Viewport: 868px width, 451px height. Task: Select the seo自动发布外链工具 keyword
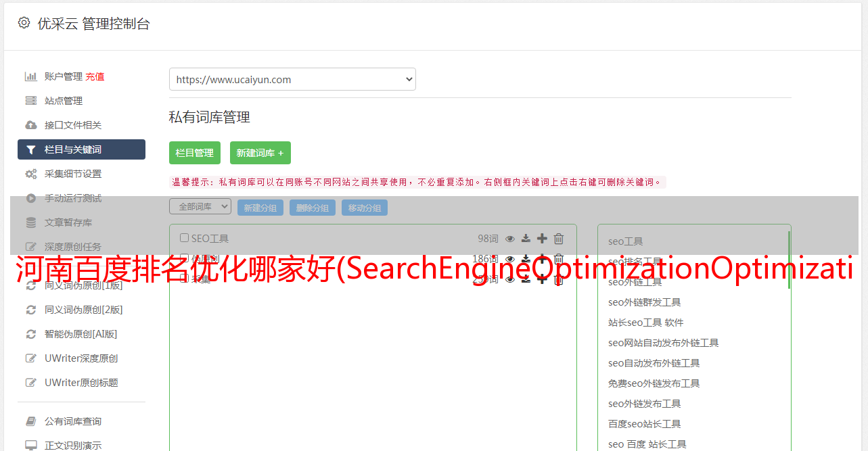tap(654, 363)
